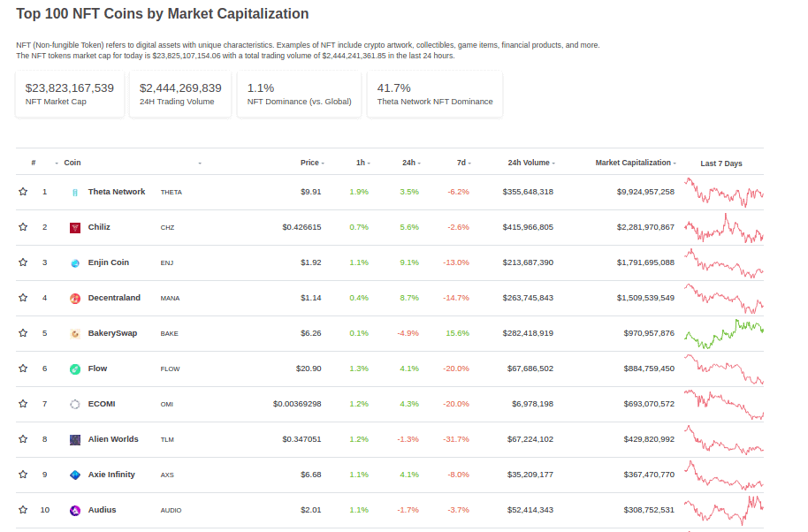Image resolution: width=808 pixels, height=532 pixels.
Task: Favorite Theta Network with its star
Action: (23, 192)
